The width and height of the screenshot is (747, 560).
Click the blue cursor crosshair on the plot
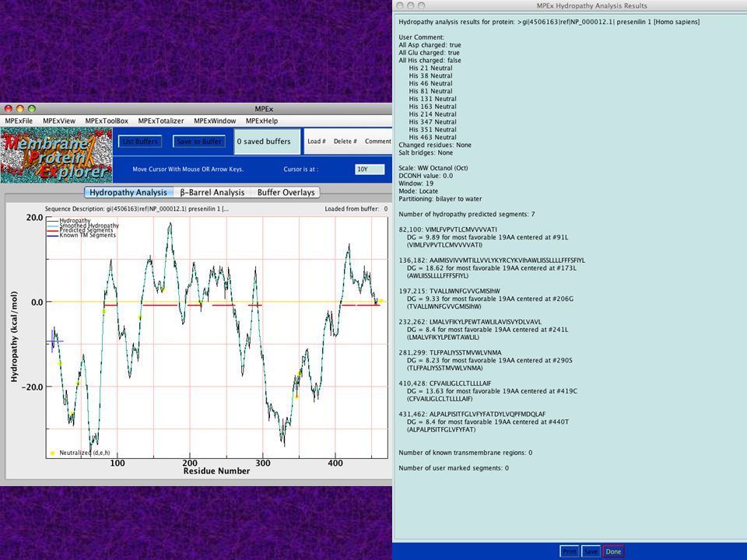[53, 341]
